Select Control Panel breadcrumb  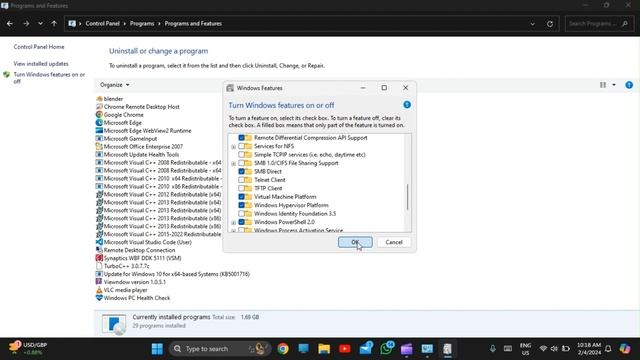102,24
